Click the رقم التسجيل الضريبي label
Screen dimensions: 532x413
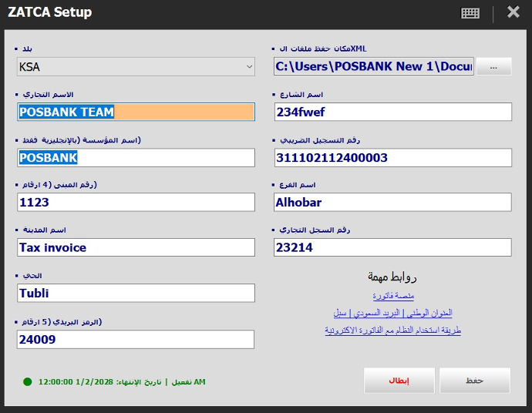click(320, 140)
